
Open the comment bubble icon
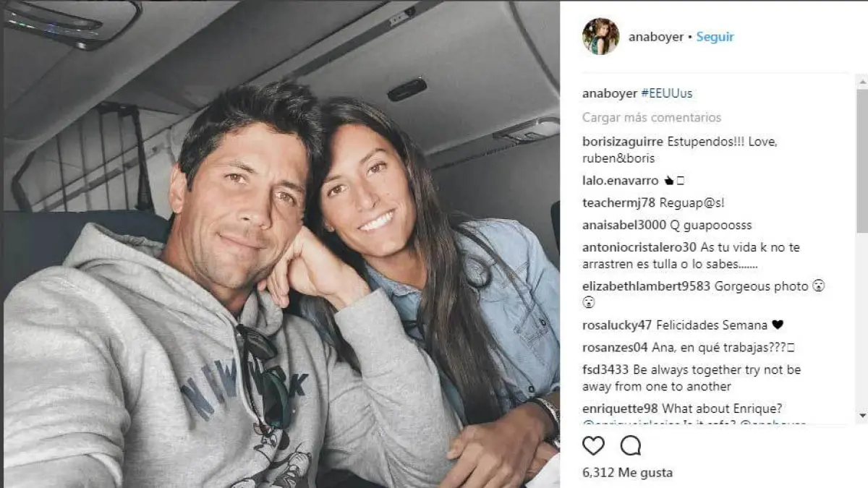[x=631, y=446]
